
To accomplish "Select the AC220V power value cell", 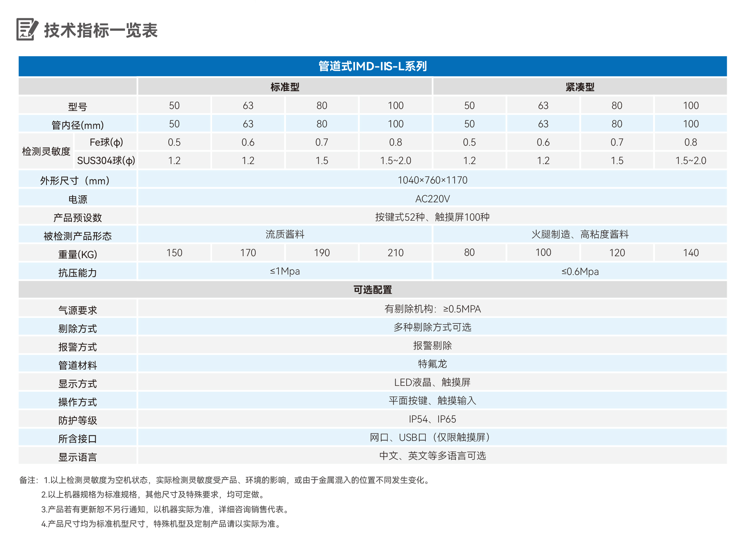I will pos(432,198).
